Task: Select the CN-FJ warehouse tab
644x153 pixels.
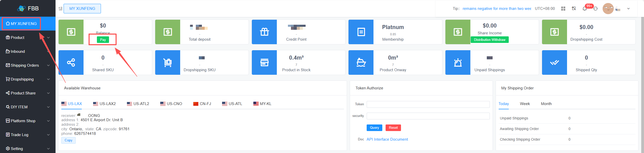Action: [202, 104]
